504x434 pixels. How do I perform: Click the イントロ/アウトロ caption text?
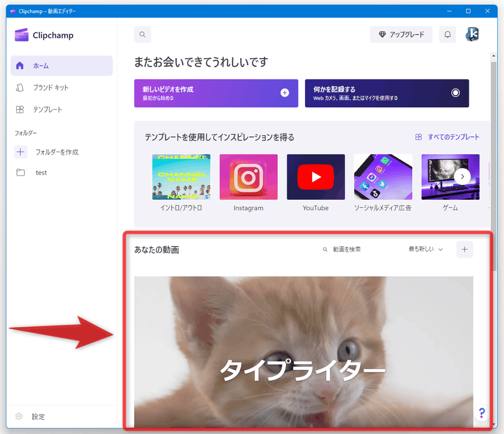(181, 208)
